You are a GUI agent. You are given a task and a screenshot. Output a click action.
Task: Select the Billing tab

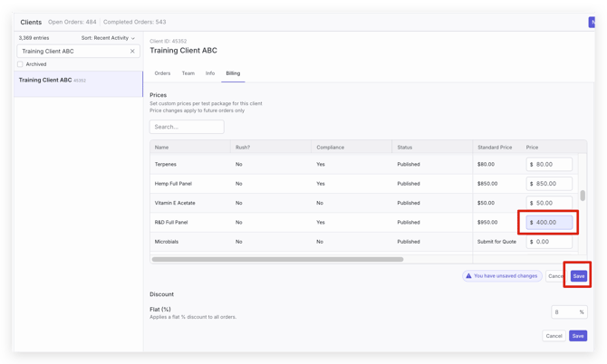coord(233,73)
